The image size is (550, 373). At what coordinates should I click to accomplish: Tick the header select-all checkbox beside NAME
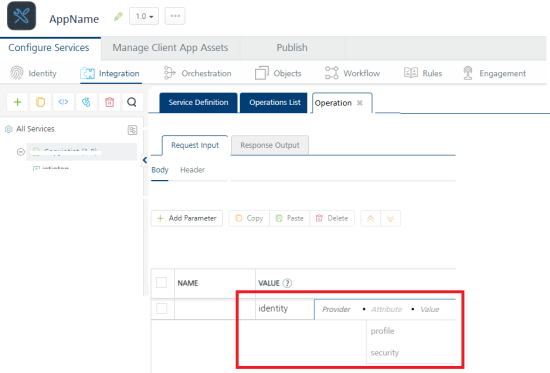pos(161,282)
